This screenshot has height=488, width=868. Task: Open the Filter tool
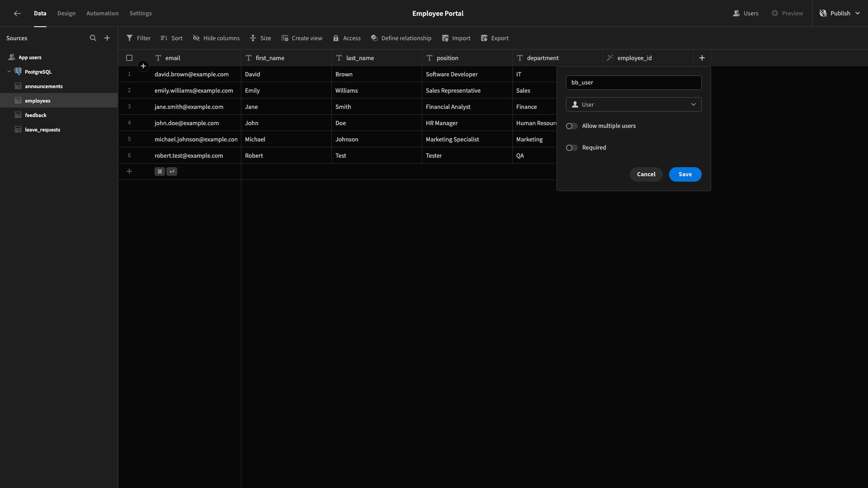tap(139, 38)
